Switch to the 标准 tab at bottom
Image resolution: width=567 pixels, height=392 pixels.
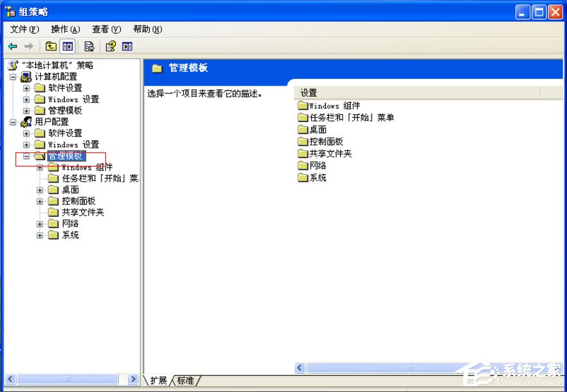point(185,380)
